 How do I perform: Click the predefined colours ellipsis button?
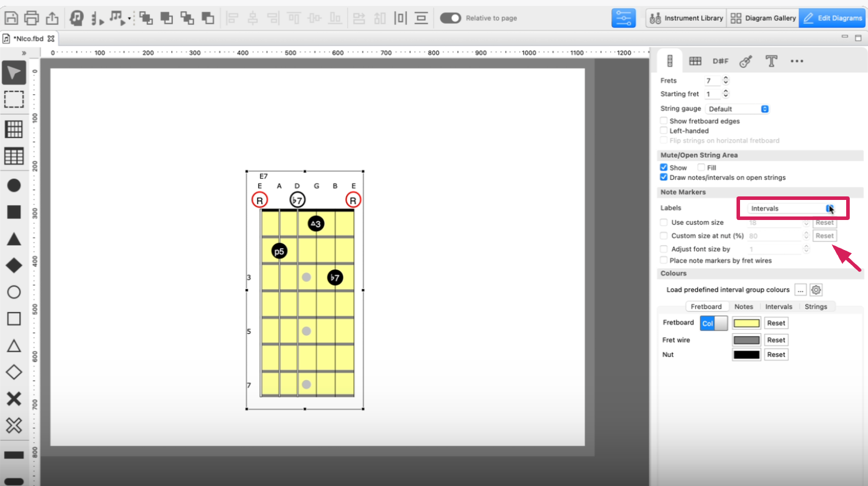point(800,290)
